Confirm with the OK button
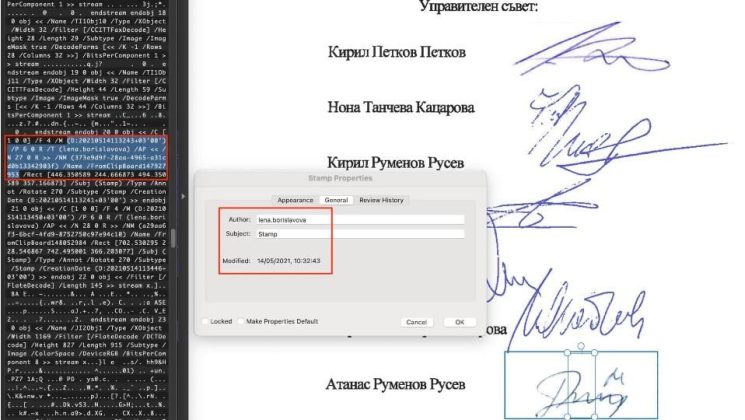 459,322
